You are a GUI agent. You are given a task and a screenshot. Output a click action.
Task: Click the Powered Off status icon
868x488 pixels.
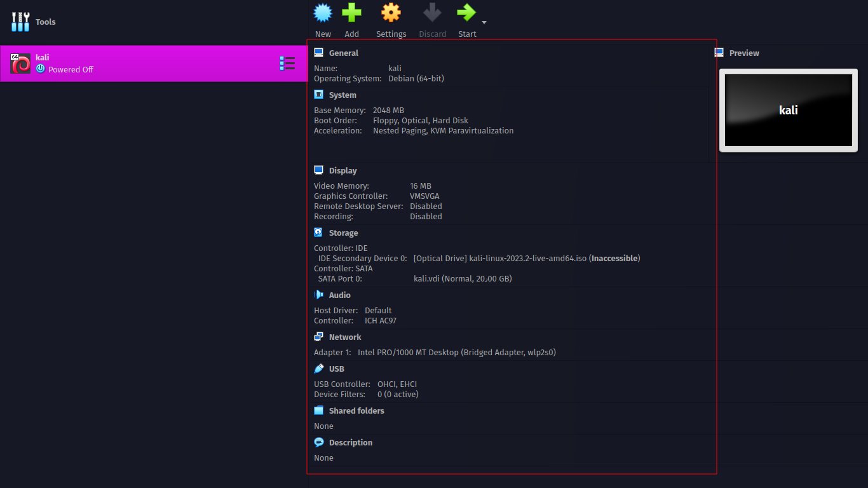pyautogui.click(x=41, y=69)
